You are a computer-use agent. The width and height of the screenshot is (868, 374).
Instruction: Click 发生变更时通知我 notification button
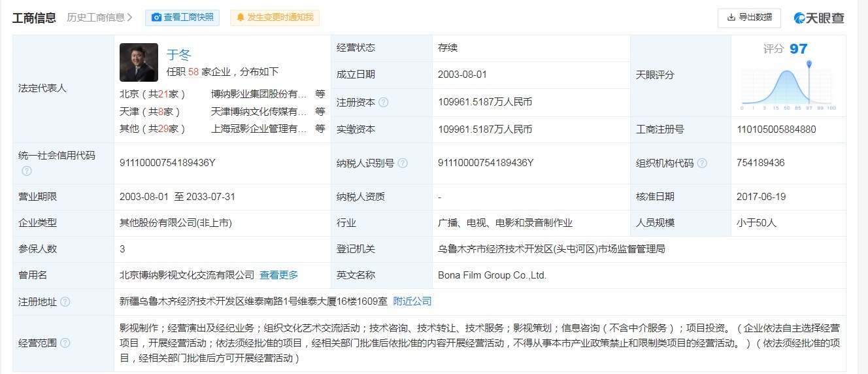(275, 18)
